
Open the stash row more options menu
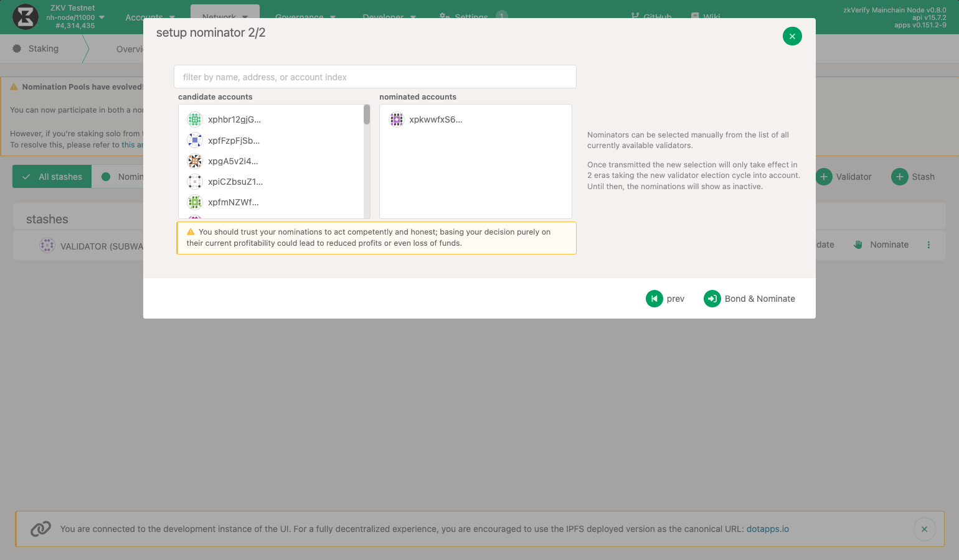tap(928, 245)
